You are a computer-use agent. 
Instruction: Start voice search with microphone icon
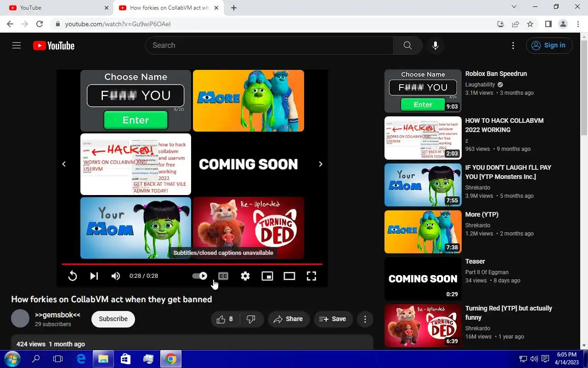[435, 45]
